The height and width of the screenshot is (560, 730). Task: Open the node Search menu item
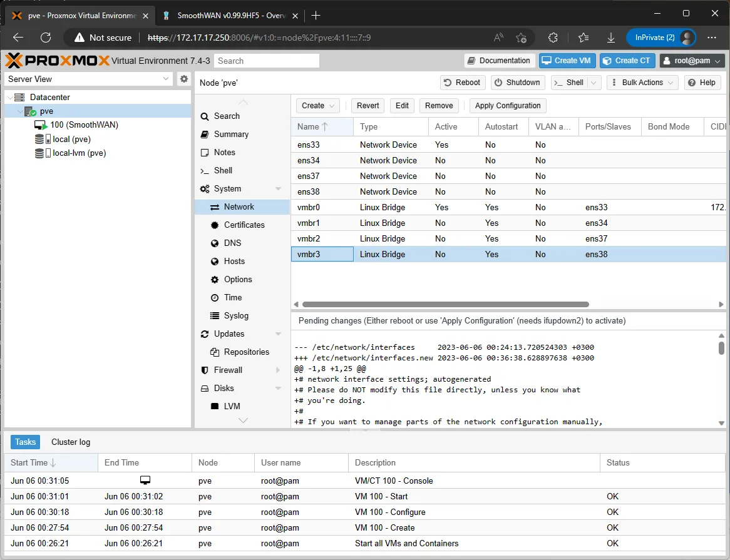227,116
